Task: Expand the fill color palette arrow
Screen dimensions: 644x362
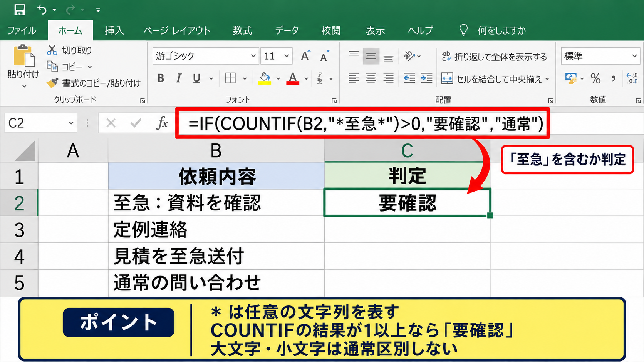Action: [x=278, y=79]
